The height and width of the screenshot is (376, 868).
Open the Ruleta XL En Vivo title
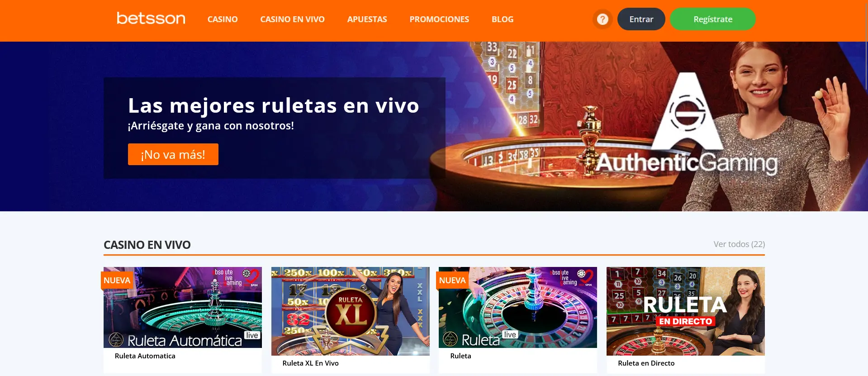310,363
